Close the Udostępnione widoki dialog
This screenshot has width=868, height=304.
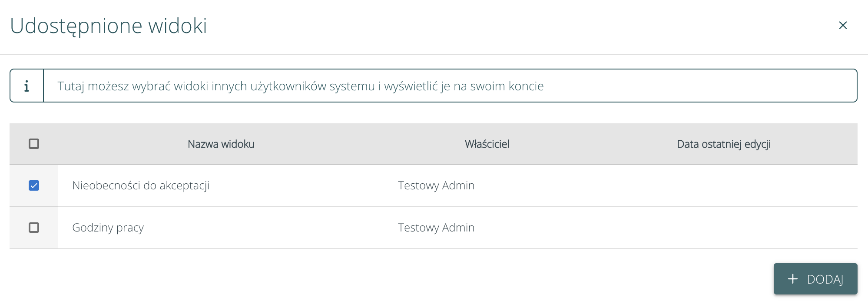pos(843,26)
